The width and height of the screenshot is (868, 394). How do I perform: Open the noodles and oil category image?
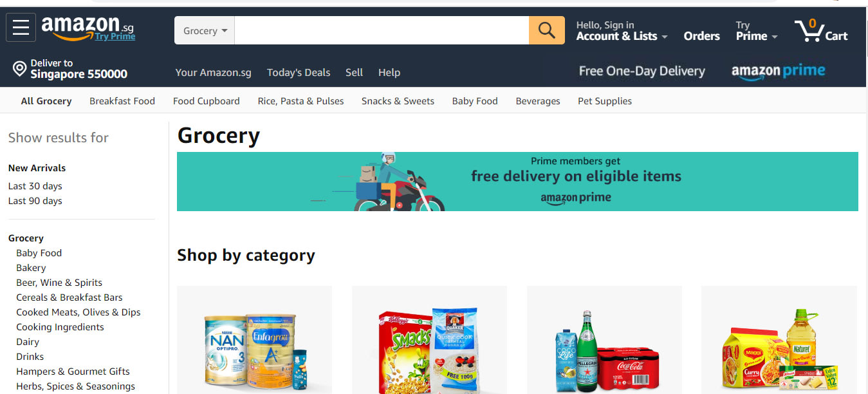[779, 340]
